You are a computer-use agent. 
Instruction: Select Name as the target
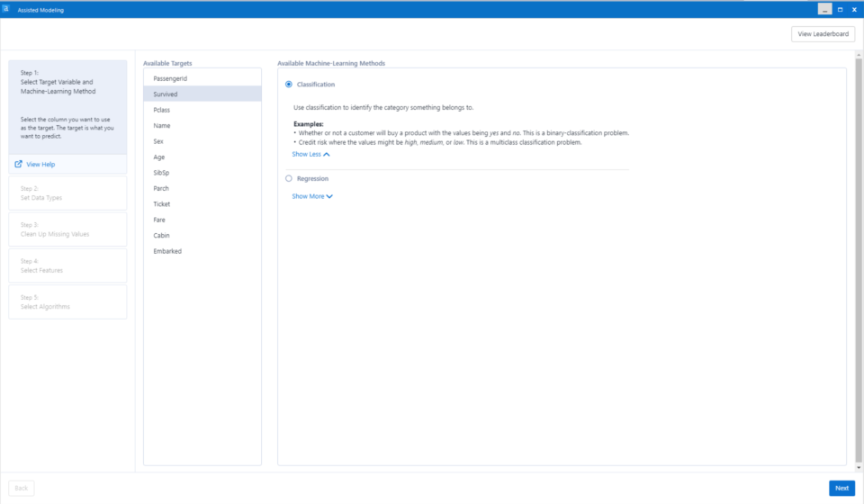click(202, 126)
